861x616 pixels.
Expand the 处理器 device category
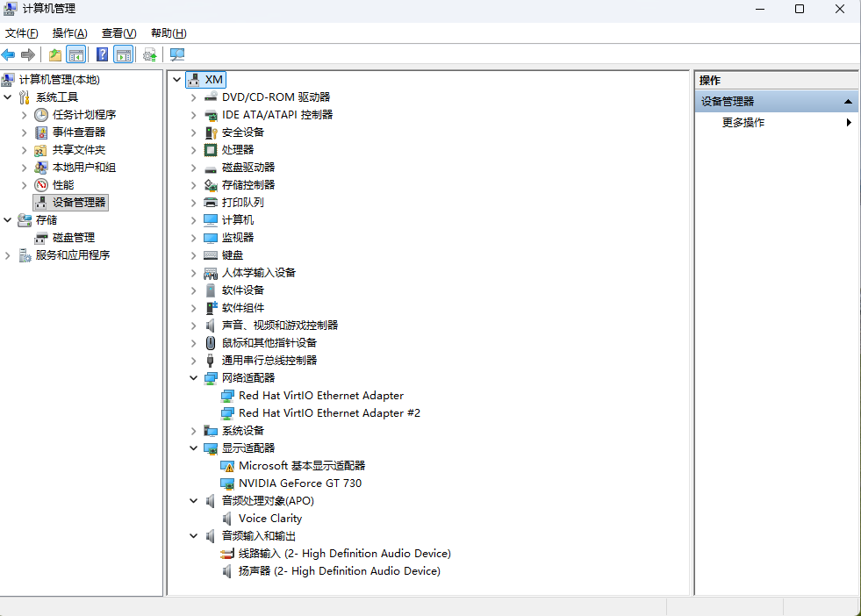(195, 149)
